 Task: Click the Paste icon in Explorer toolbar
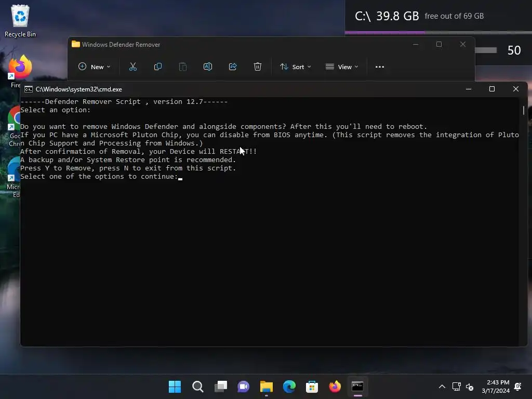(x=182, y=67)
